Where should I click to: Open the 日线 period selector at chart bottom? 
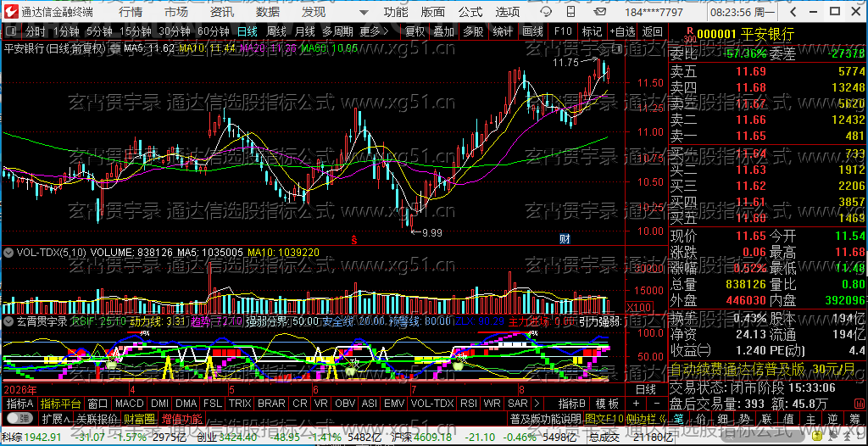(x=645, y=389)
